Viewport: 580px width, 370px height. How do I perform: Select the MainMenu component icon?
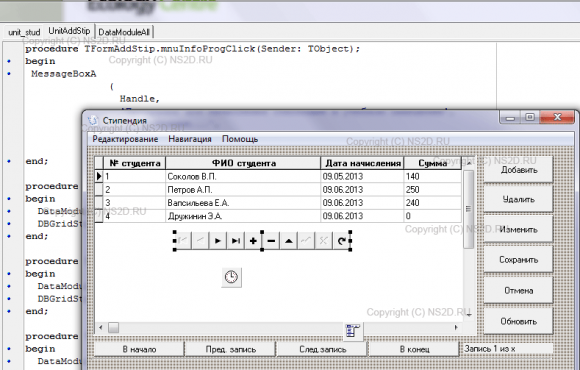pyautogui.click(x=353, y=330)
